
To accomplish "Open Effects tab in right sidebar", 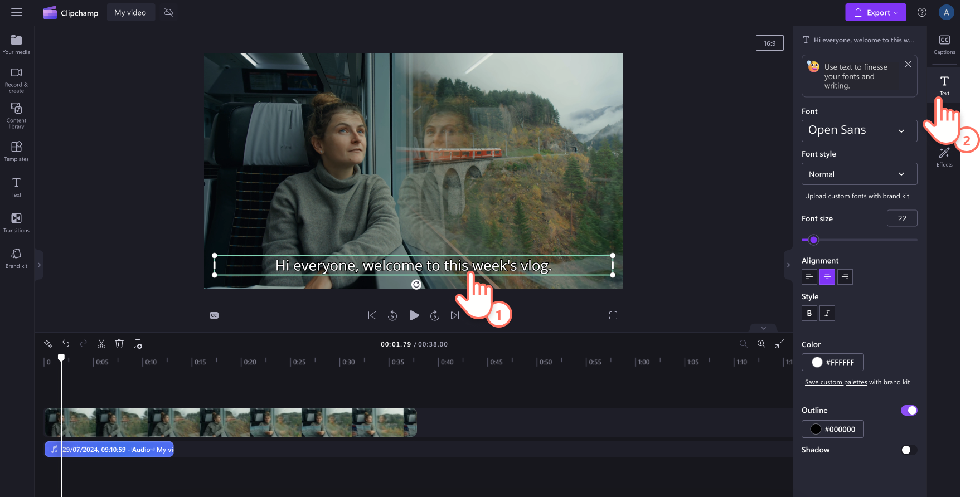I will (x=944, y=157).
